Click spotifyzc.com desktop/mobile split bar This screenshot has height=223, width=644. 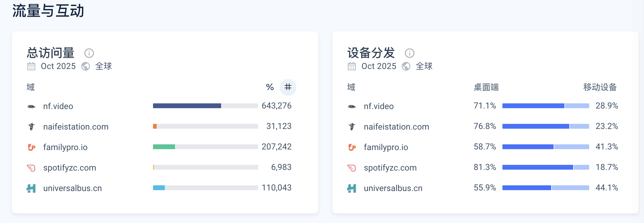pos(546,167)
